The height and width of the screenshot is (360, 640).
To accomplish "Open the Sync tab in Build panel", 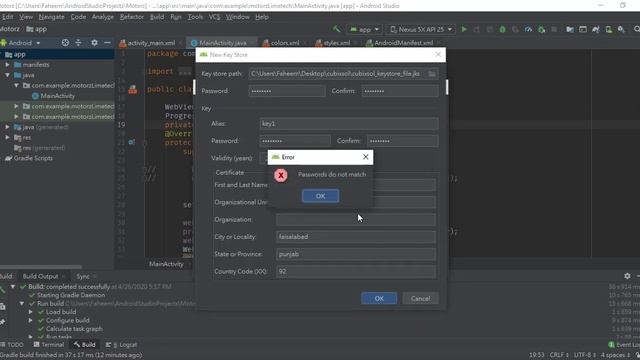I will coord(83,276).
